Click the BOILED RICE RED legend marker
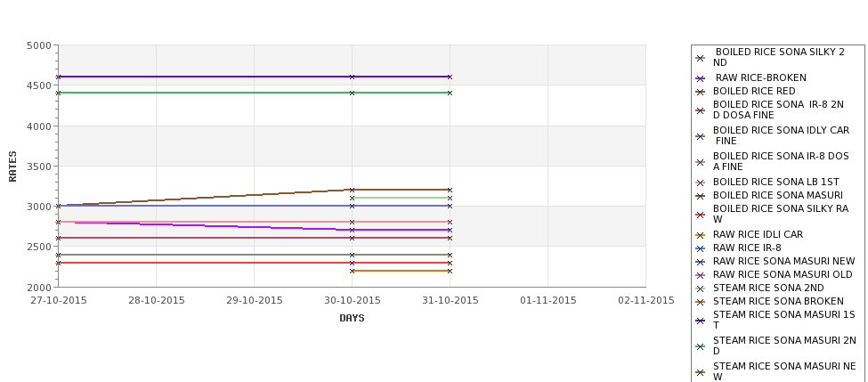This screenshot has width=868, height=382. (701, 92)
